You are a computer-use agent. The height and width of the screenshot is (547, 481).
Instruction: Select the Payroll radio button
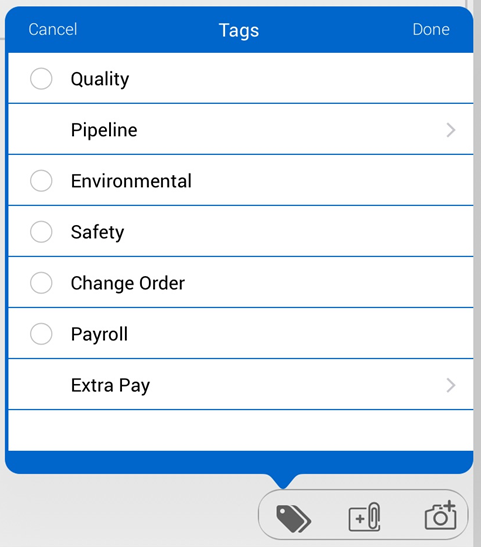(x=41, y=334)
